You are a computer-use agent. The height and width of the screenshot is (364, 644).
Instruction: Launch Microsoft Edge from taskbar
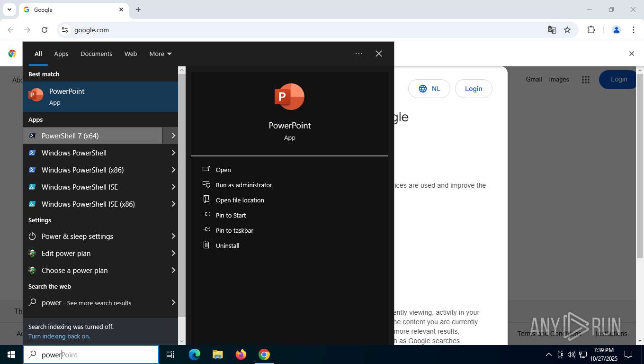click(195, 355)
